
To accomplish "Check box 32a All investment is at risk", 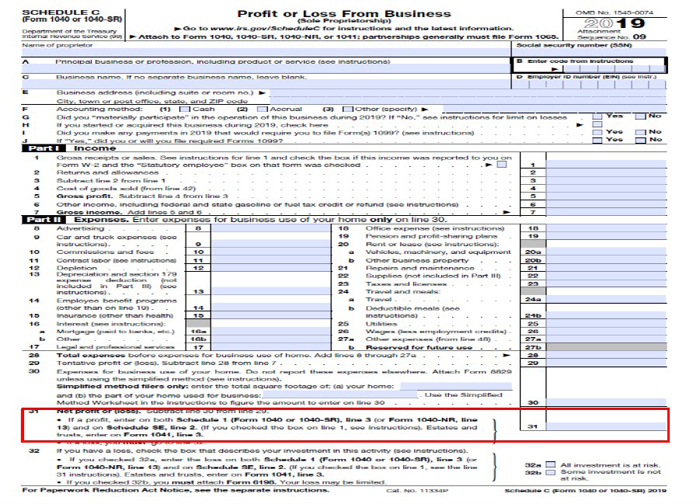I will 551,465.
